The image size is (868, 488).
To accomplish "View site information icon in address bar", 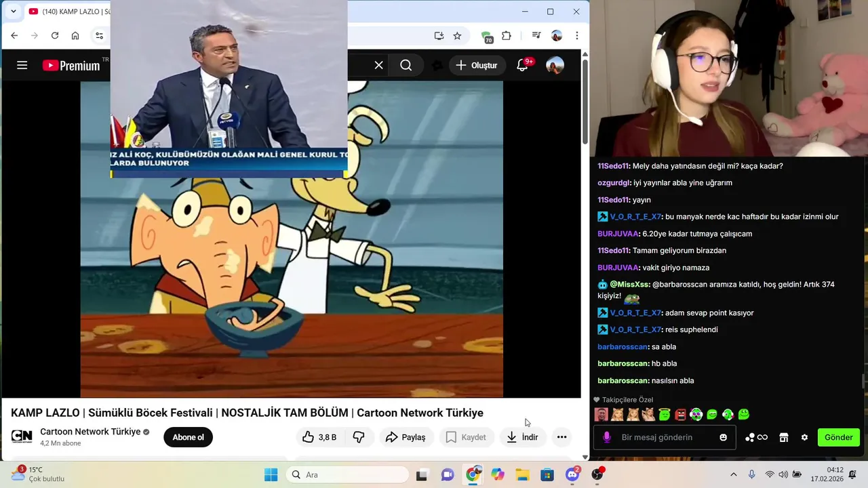I will tap(99, 35).
